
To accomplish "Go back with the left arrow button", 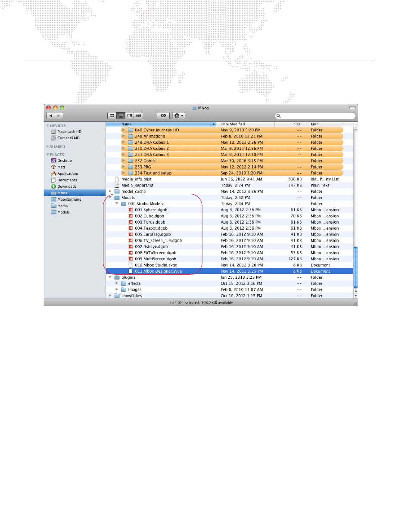I will (x=51, y=115).
